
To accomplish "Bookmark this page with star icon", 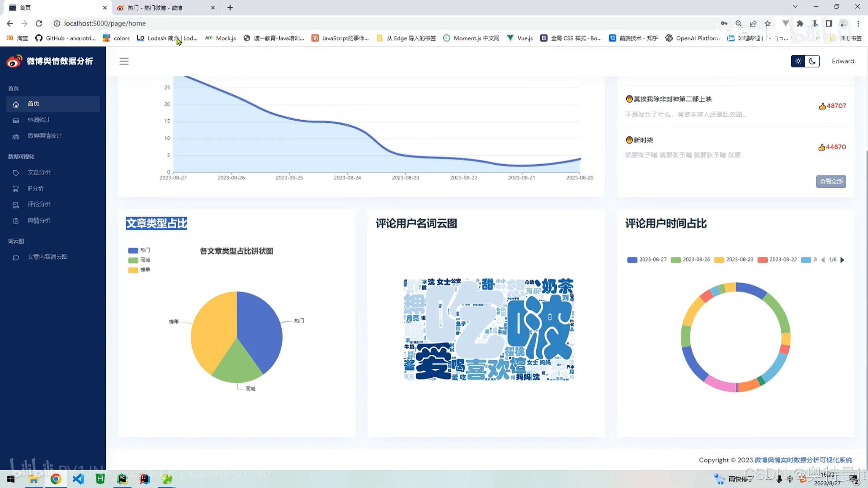I will tap(767, 24).
